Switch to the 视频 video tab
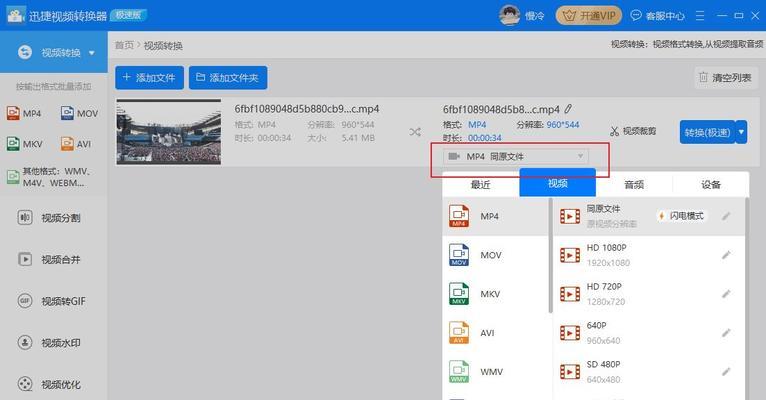 coord(557,183)
